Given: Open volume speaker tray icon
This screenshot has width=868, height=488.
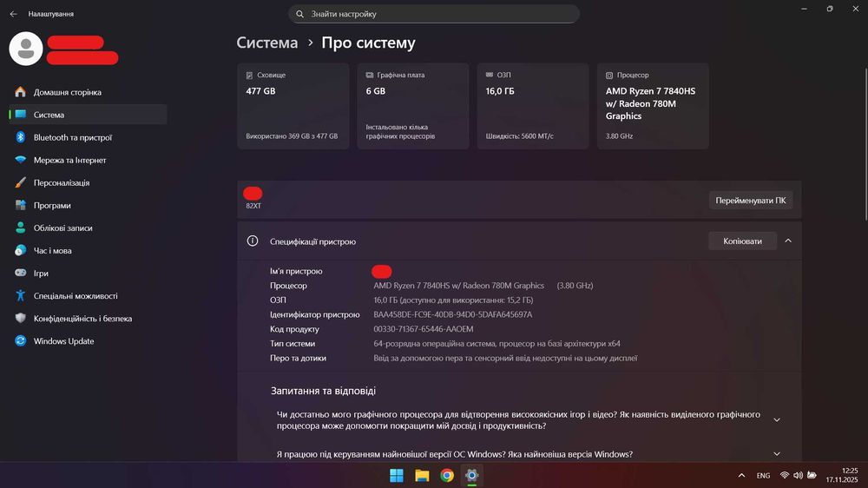Looking at the screenshot, I should point(798,475).
